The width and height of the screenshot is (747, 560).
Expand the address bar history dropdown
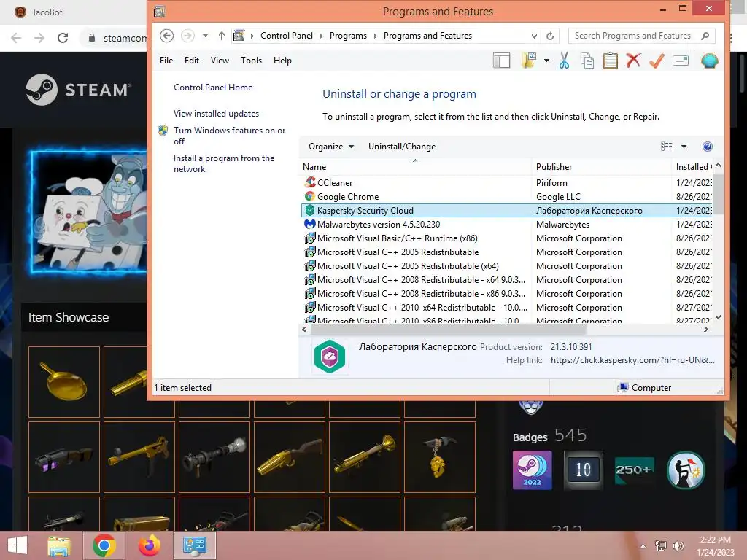pyautogui.click(x=534, y=36)
